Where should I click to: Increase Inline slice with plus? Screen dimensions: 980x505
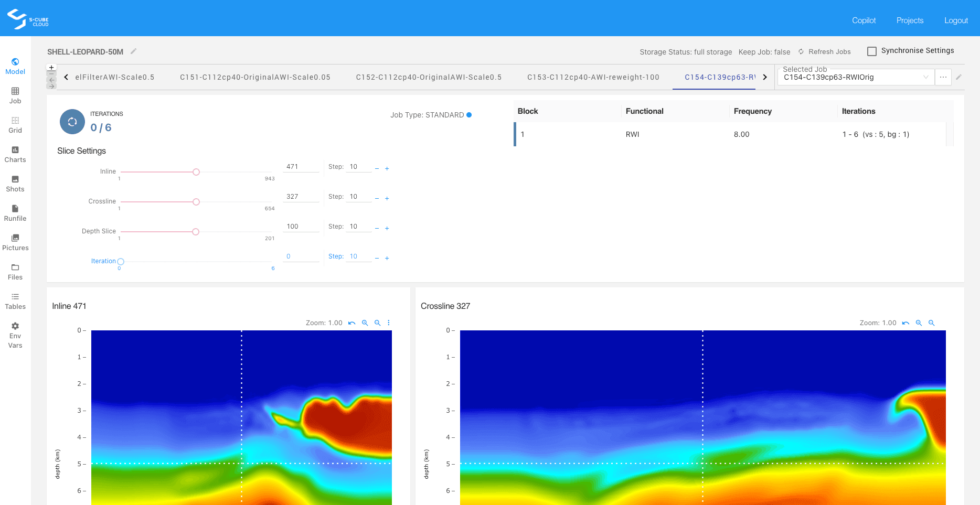coord(387,169)
